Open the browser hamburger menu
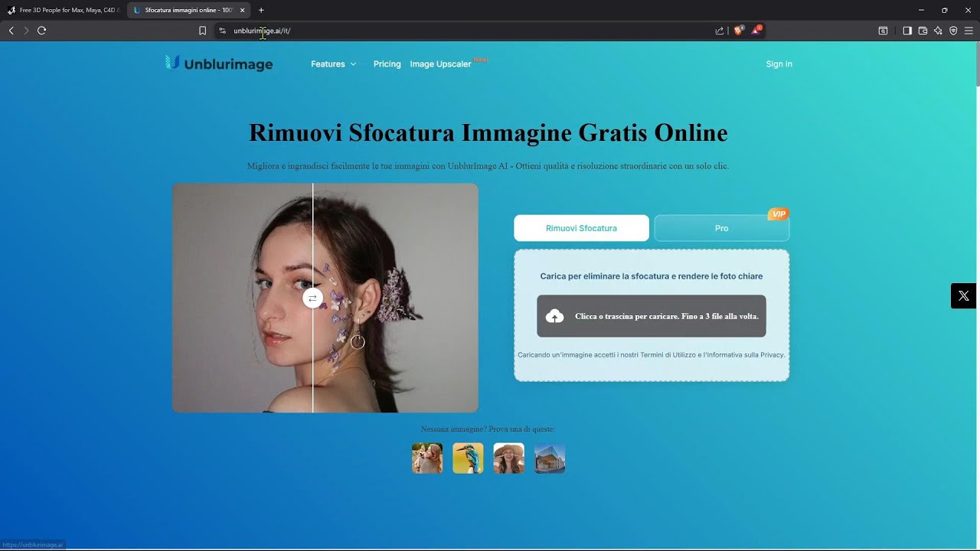Viewport: 980px width, 551px height. point(969,31)
